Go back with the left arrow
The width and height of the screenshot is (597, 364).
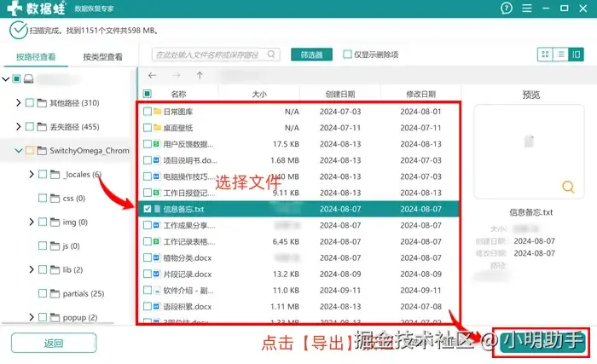tap(153, 75)
